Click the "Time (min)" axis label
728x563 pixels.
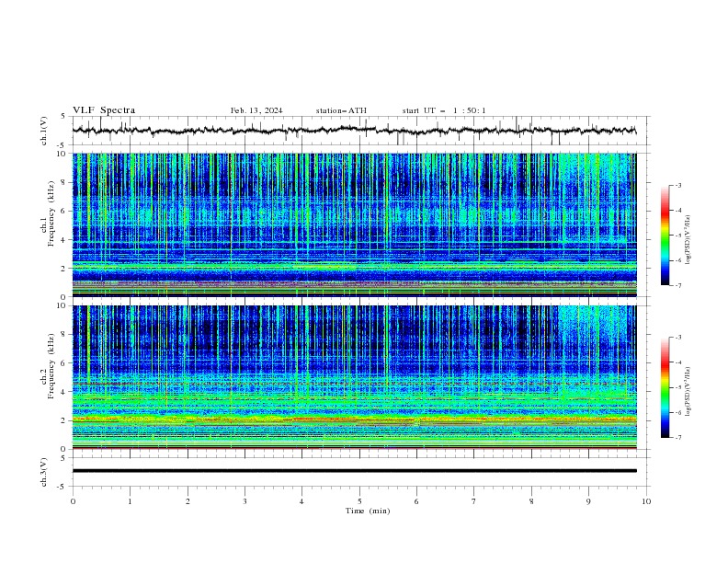[x=368, y=511]
